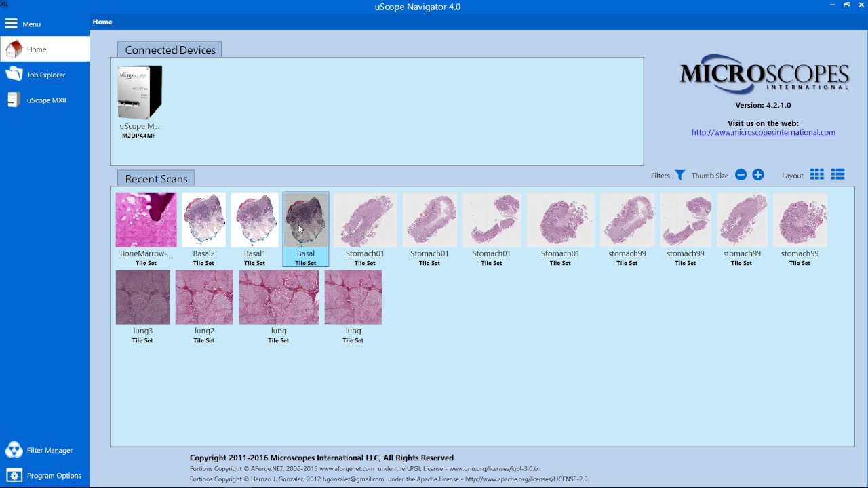Increase thumbnail size with plus icon
The height and width of the screenshot is (488, 868).
[x=758, y=175]
